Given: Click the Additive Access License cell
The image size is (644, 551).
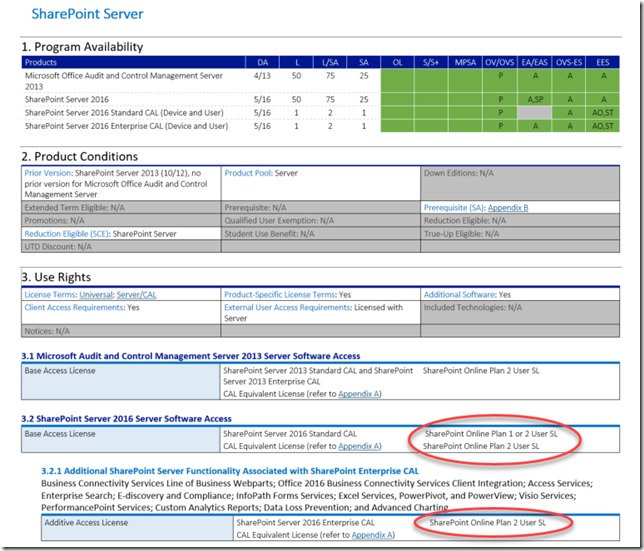Looking at the screenshot, I should (138, 528).
